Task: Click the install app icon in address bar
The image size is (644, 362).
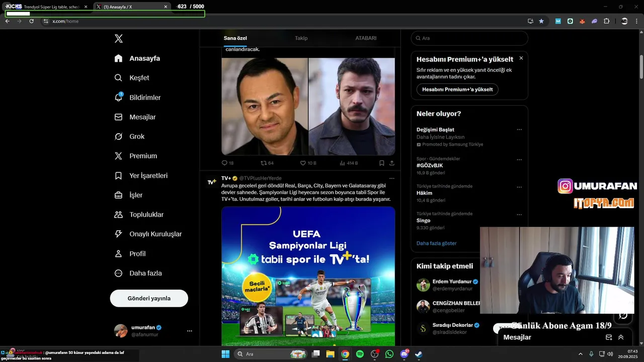Action: tap(530, 21)
